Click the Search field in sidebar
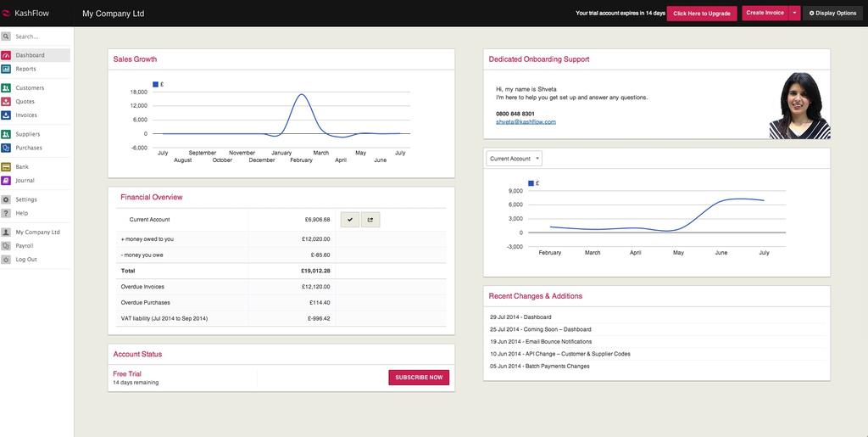 [x=38, y=36]
